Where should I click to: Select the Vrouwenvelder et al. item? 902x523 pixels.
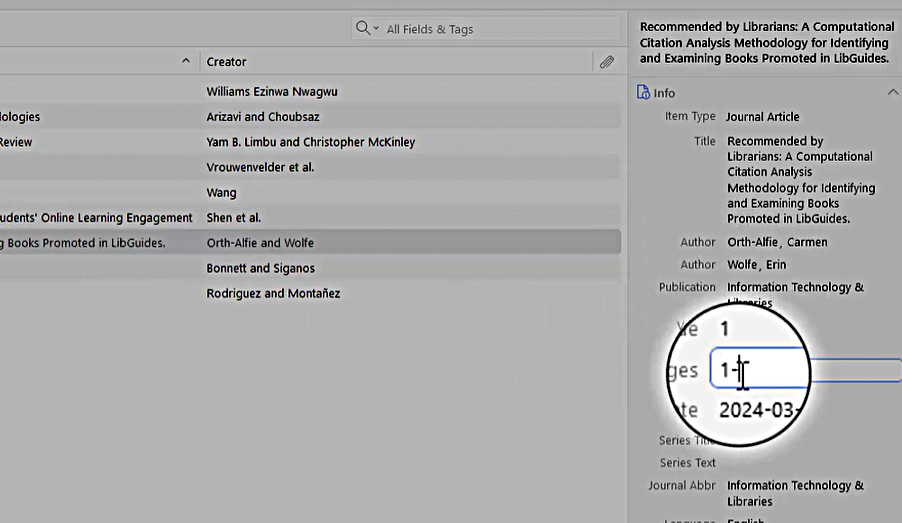tap(260, 167)
